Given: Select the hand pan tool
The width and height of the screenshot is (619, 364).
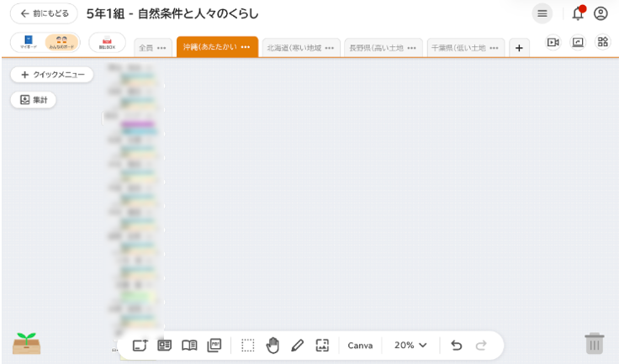Looking at the screenshot, I should click(x=272, y=346).
